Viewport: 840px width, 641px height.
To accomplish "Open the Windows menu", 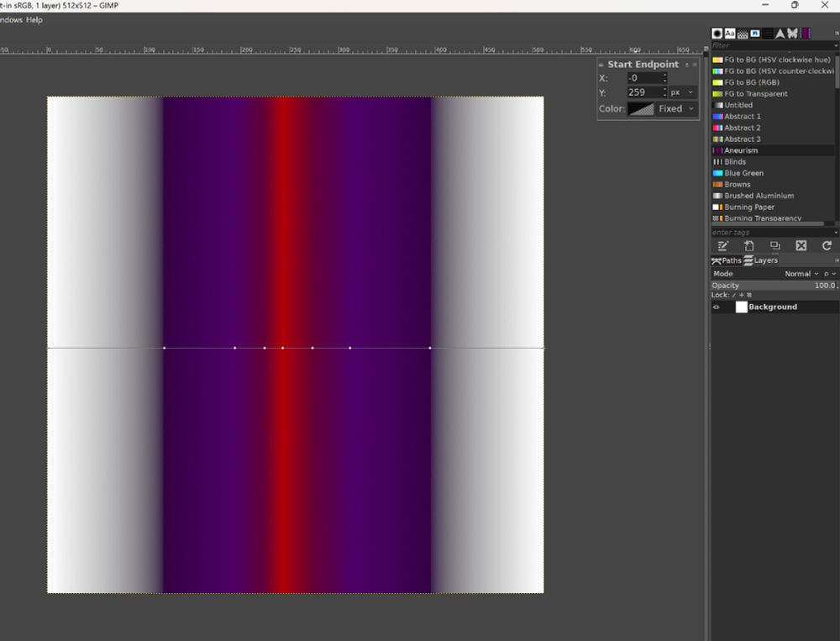I will (x=11, y=20).
